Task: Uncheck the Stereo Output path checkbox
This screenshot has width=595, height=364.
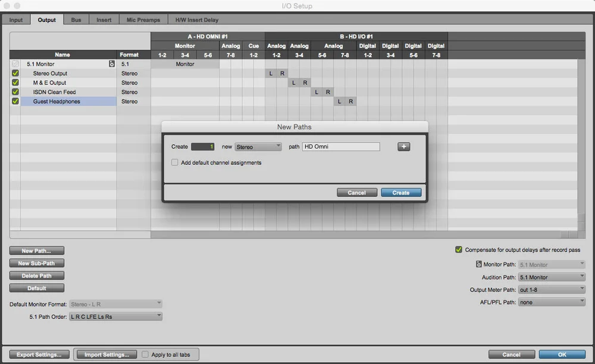Action: (15, 73)
